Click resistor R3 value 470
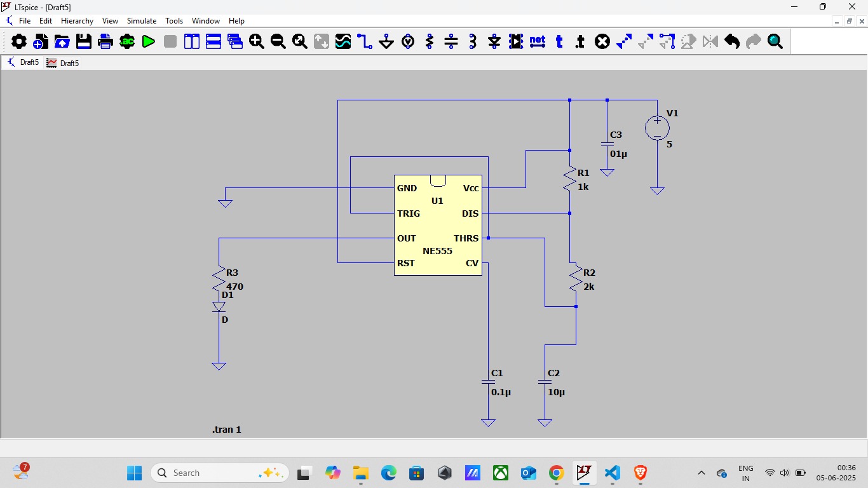868x488 pixels. [235, 287]
